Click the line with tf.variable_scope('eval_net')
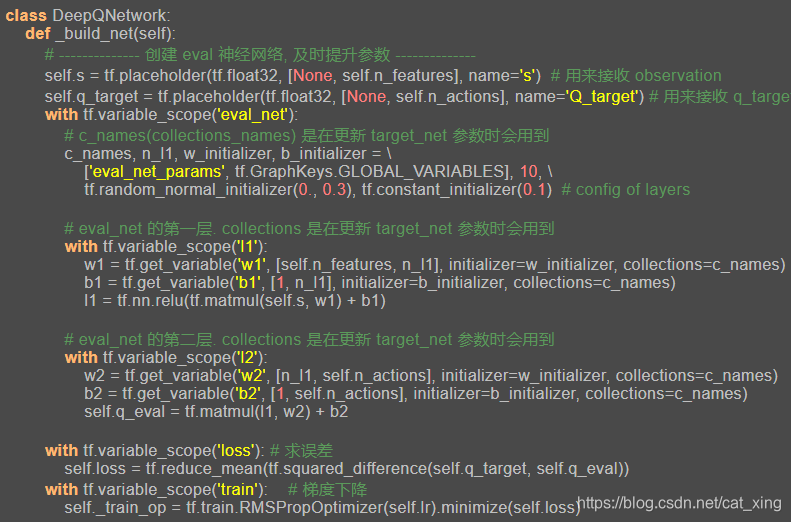791x522 pixels. pos(172,114)
